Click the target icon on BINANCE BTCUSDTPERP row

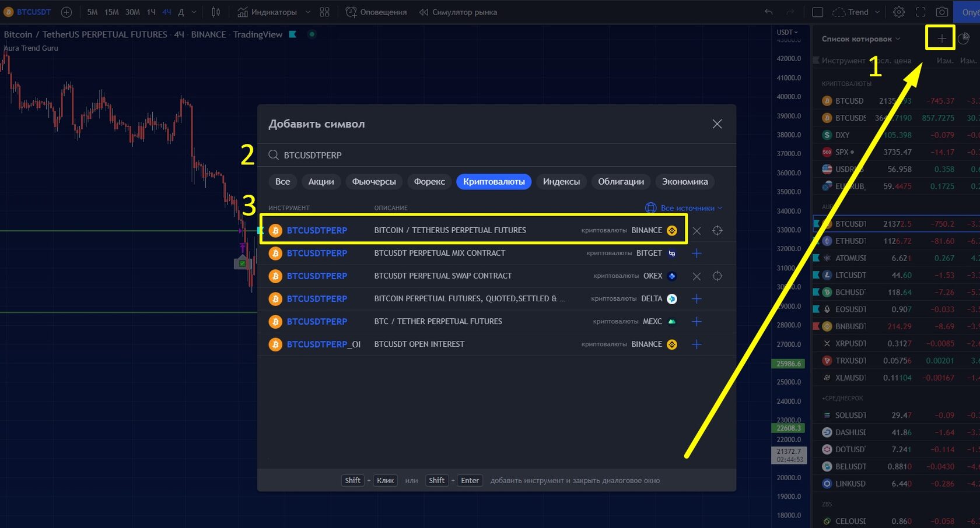[x=717, y=231]
